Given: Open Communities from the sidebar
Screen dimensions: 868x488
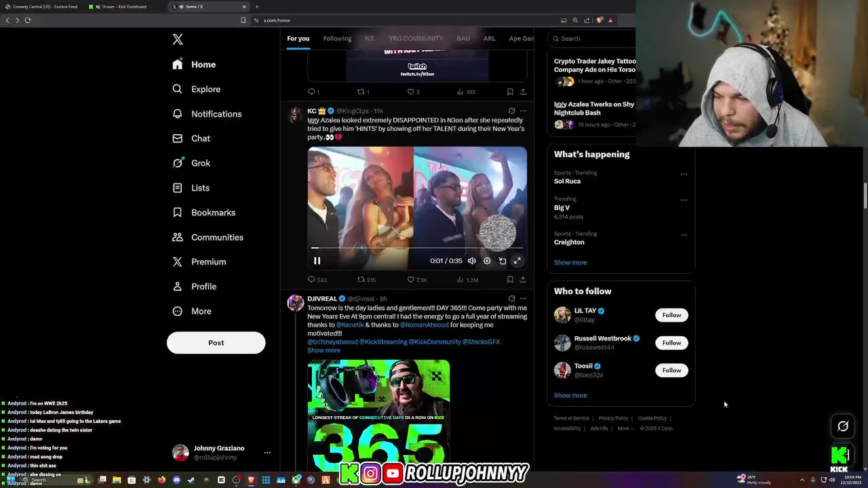Looking at the screenshot, I should (x=208, y=237).
